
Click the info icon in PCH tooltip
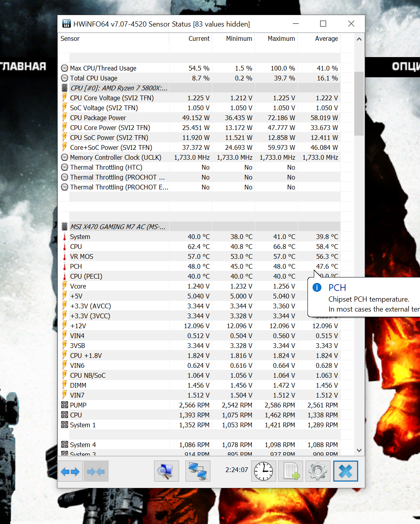click(317, 287)
